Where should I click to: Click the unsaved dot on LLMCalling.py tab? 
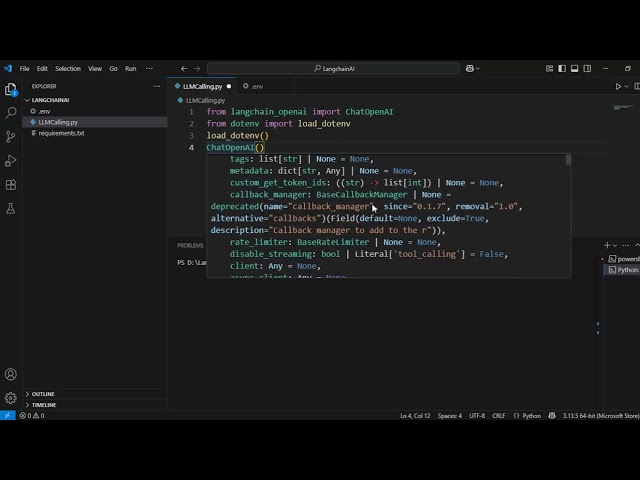[x=229, y=87]
